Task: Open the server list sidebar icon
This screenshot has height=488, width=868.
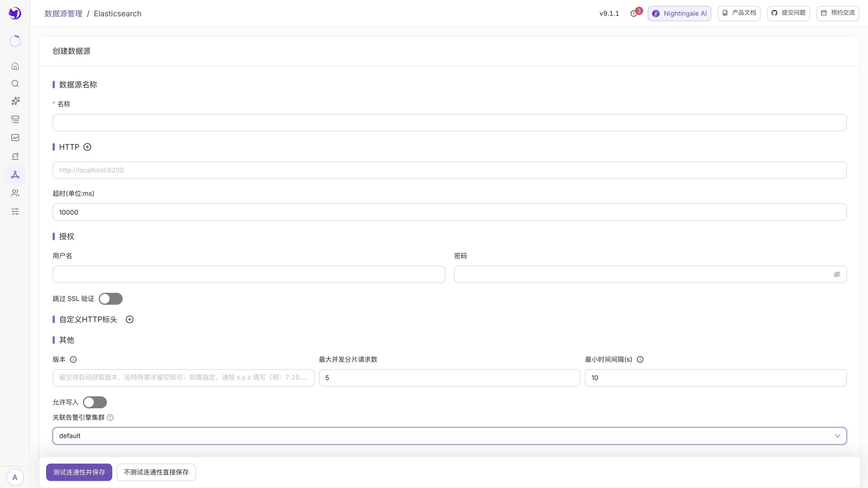Action: (15, 119)
